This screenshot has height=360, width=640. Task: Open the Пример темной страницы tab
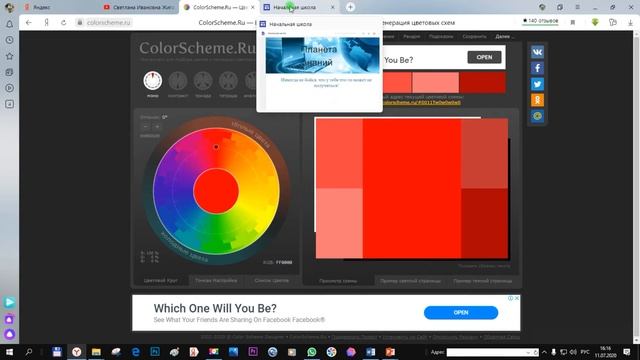tap(482, 281)
